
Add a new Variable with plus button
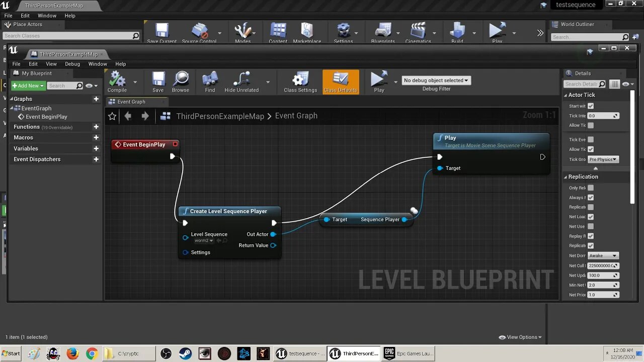(96, 148)
